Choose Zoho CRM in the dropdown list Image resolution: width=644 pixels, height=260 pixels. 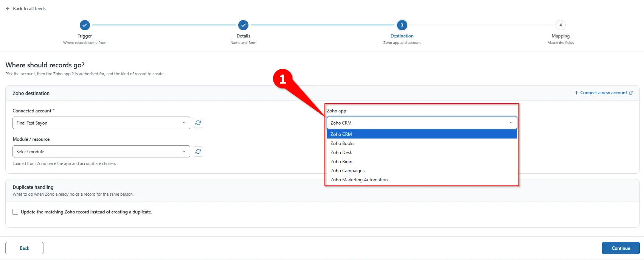pyautogui.click(x=422, y=134)
